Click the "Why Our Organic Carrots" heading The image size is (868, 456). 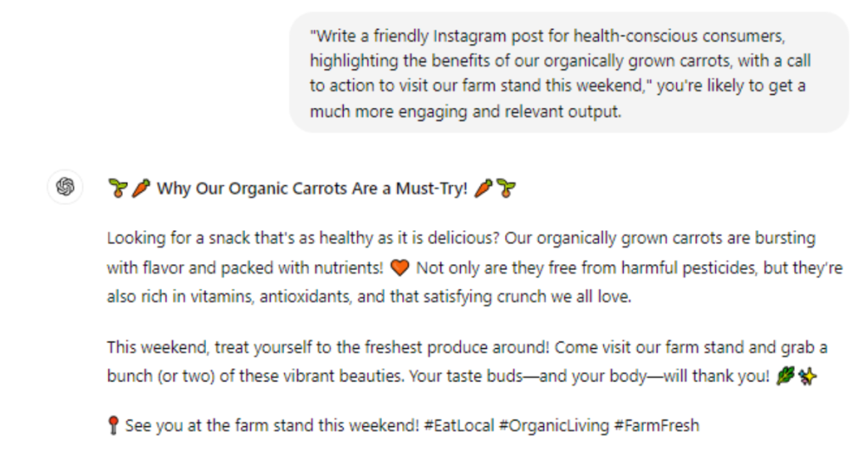(x=312, y=189)
